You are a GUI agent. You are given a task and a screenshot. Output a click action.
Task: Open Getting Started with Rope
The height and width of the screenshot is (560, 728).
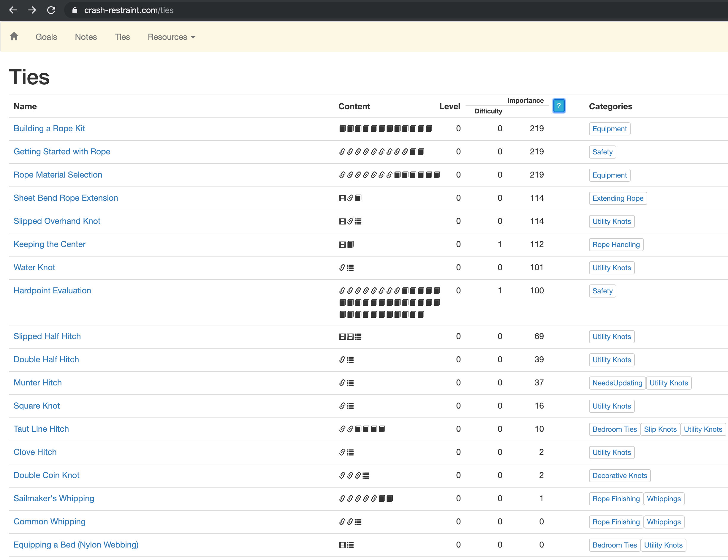[62, 152]
